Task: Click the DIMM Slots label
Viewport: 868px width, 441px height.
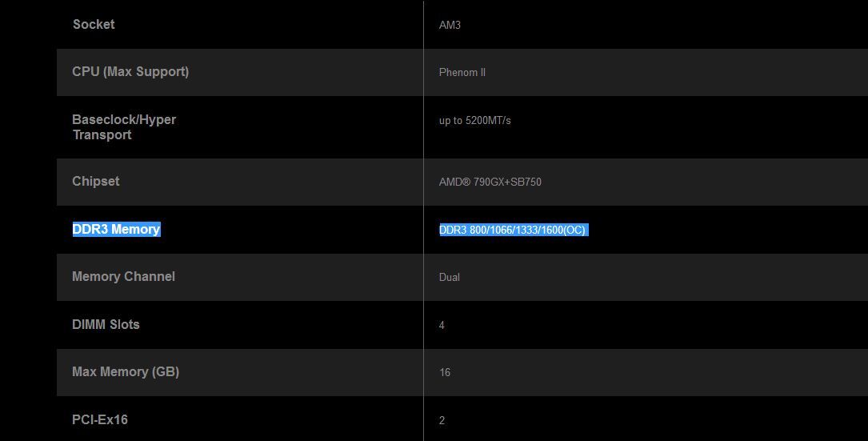Action: click(x=106, y=325)
